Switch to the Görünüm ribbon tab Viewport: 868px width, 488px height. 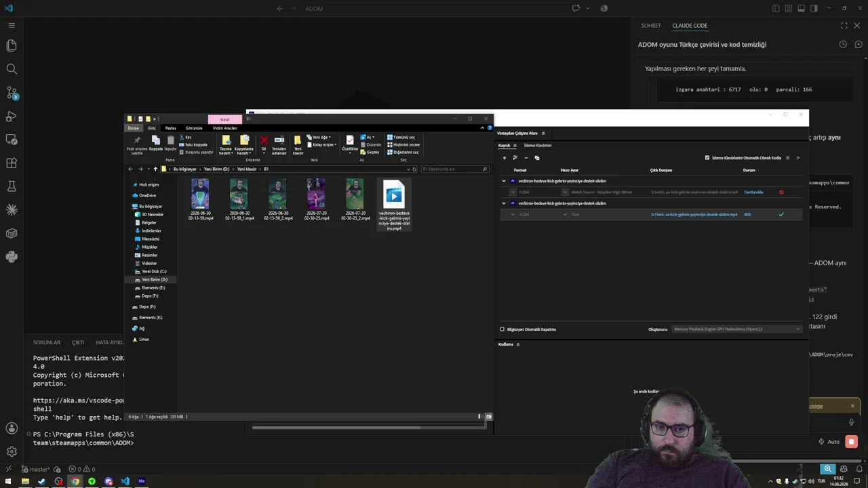[x=194, y=128]
